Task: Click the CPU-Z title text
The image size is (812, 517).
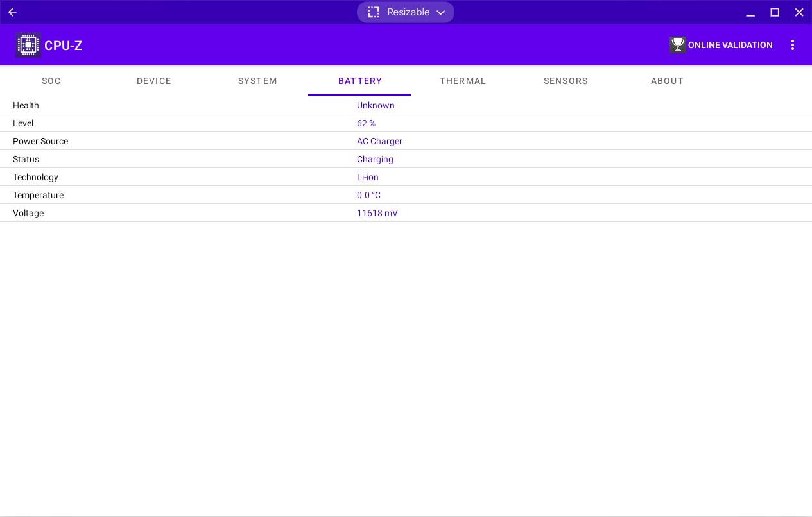Action: [63, 46]
